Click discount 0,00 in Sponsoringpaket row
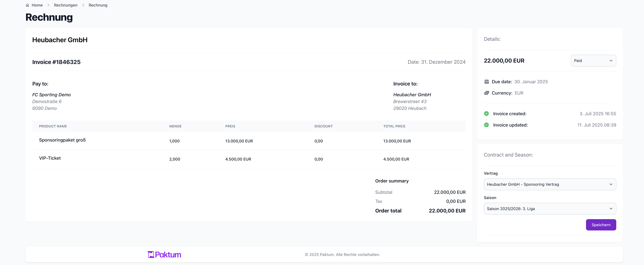The width and height of the screenshot is (644, 265). [318, 141]
